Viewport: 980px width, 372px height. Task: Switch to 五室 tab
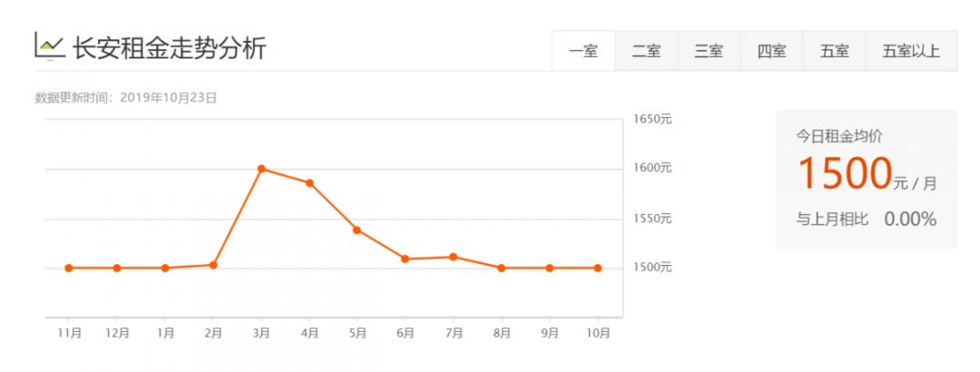point(835,51)
